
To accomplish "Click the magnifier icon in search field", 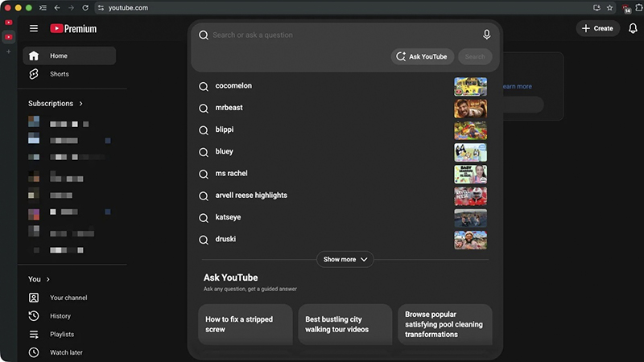I will (x=204, y=35).
